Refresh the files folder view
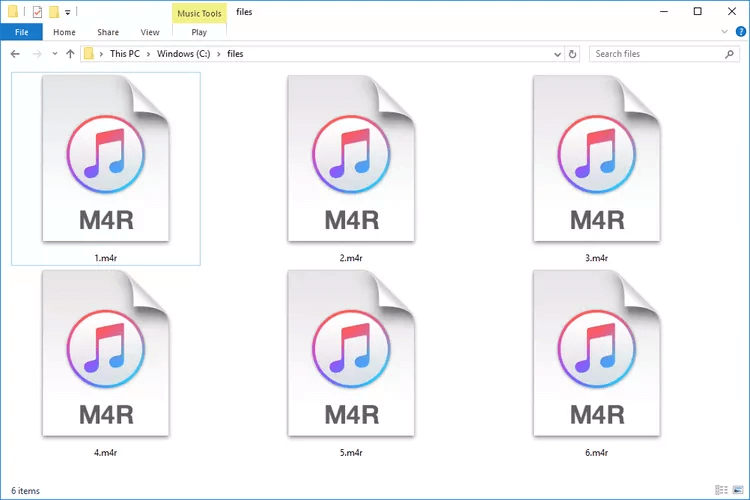Screen dimensions: 750x500 [574, 54]
